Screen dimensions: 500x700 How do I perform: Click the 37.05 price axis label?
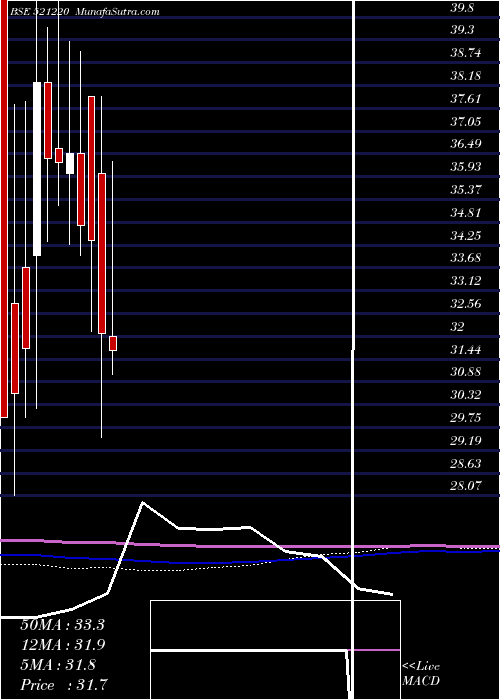coord(465,121)
